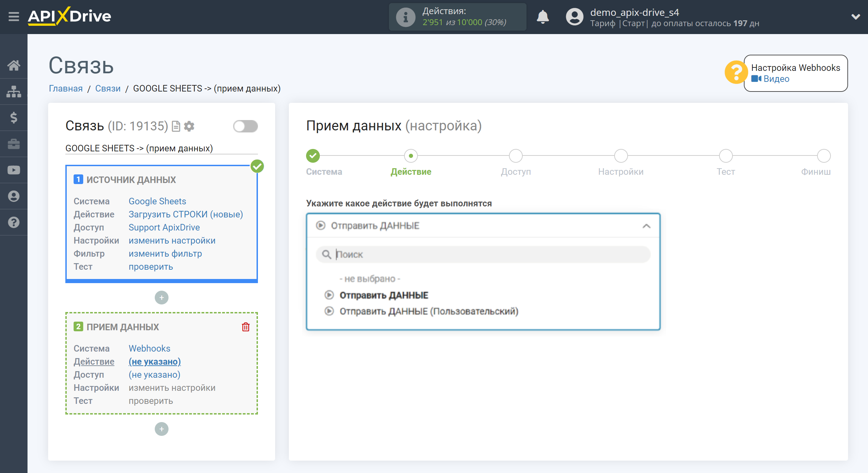868x473 pixels.
Task: Select Отправить ДАННЫЕ (Пользовательский) option
Action: (x=429, y=311)
